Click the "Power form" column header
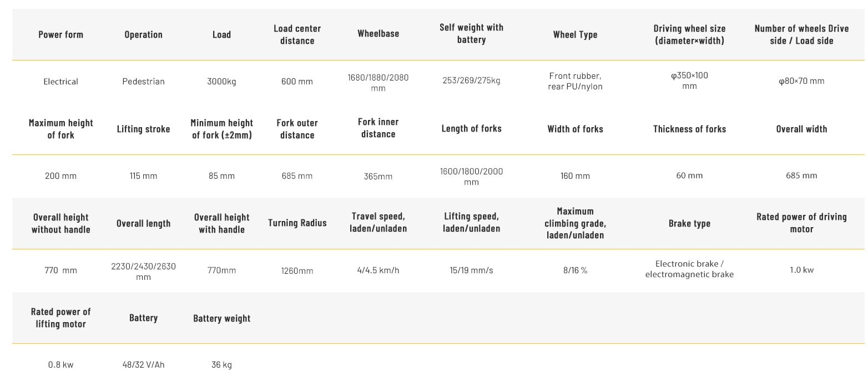The image size is (868, 386). pos(60,34)
